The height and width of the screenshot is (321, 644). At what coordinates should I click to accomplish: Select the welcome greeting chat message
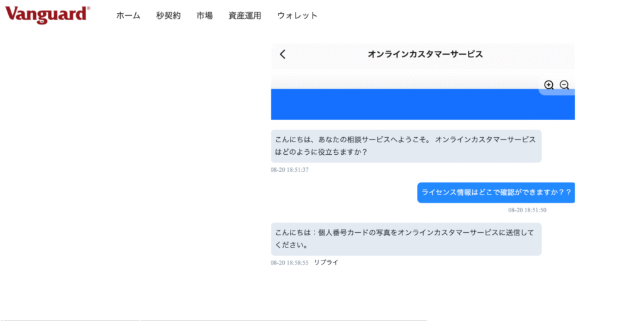coord(406,146)
